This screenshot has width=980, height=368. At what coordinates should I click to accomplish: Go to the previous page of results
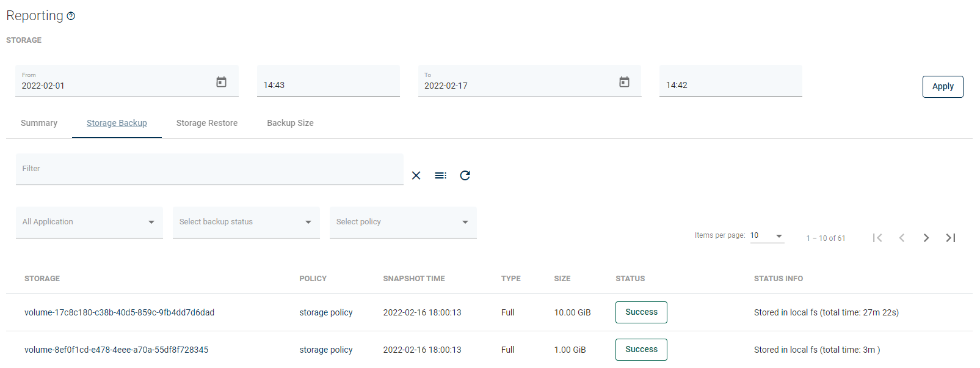[x=902, y=238]
